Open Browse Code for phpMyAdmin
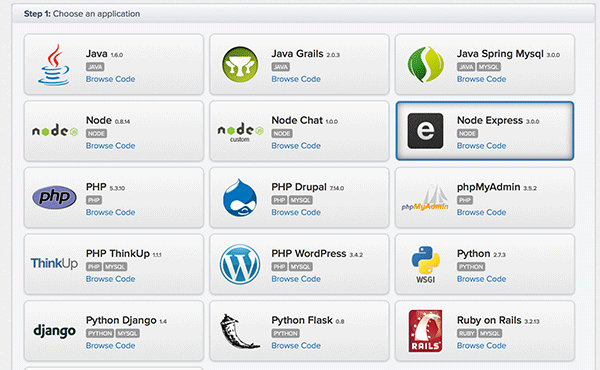Screen dimensions: 600x370 481,212
